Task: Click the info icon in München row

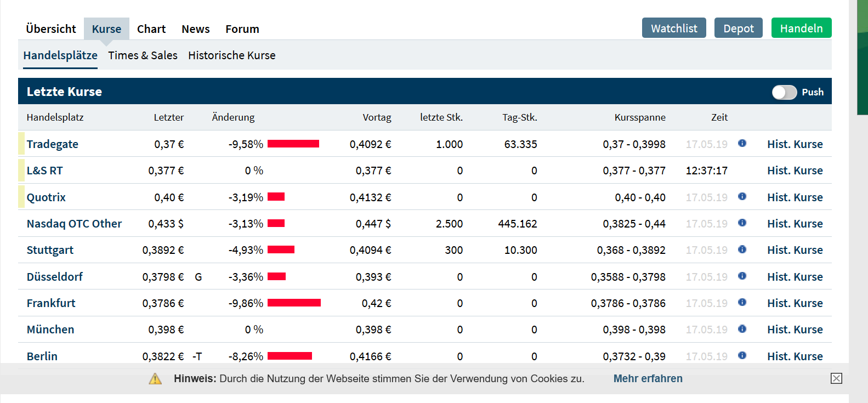Action: [742, 329]
